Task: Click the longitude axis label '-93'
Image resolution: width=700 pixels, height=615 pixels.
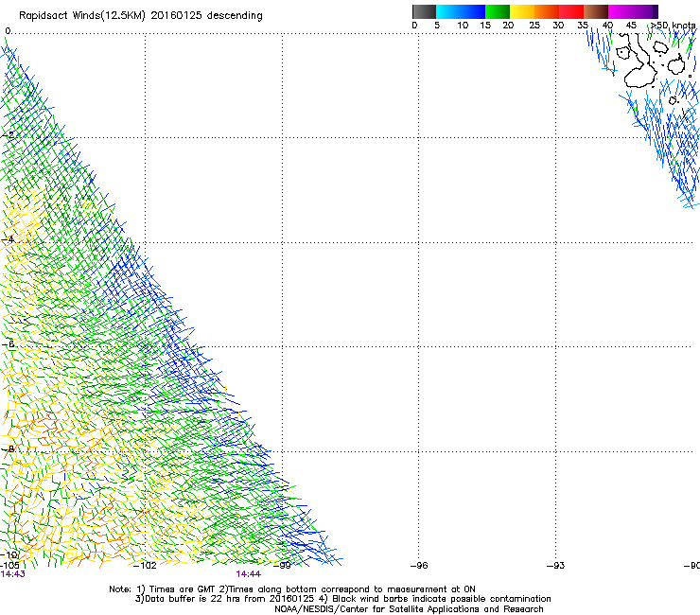Action: click(555, 566)
